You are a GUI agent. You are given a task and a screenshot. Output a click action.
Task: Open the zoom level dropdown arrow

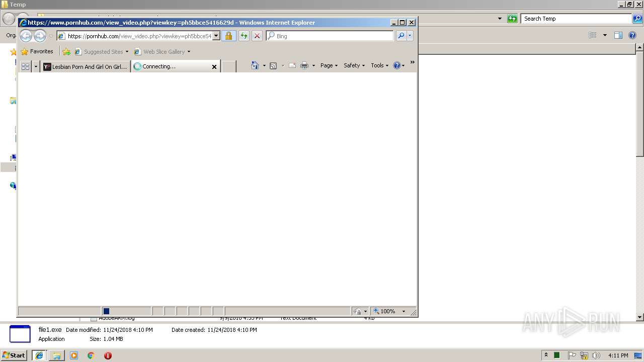404,311
